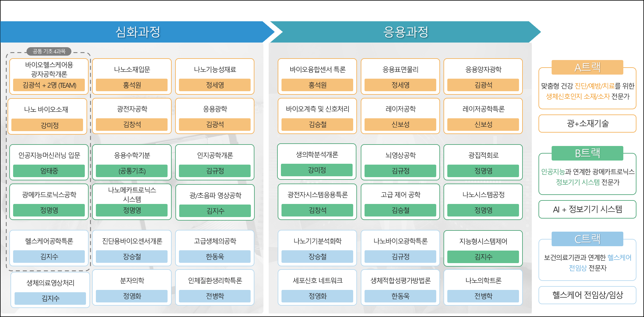Click the (공통기초) green bar

(132, 171)
